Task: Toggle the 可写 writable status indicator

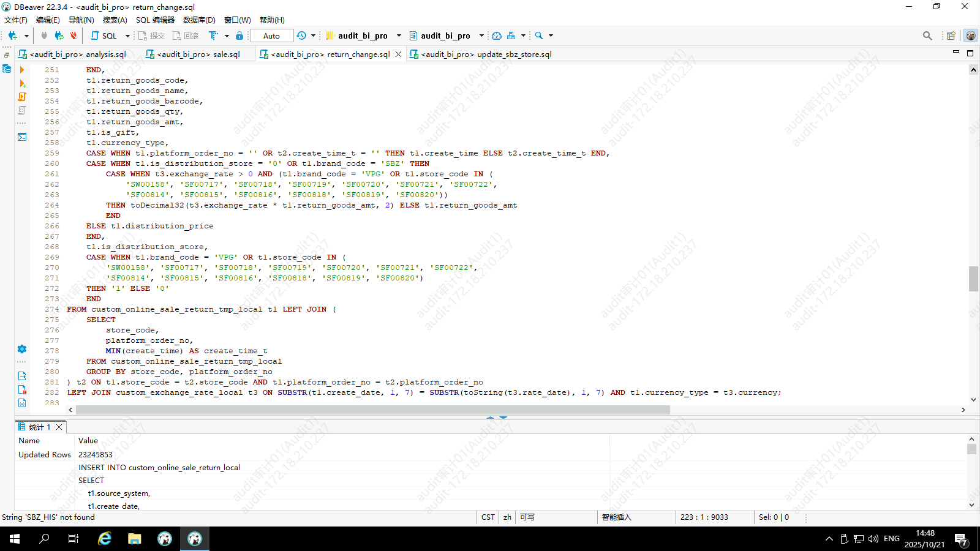Action: point(527,517)
